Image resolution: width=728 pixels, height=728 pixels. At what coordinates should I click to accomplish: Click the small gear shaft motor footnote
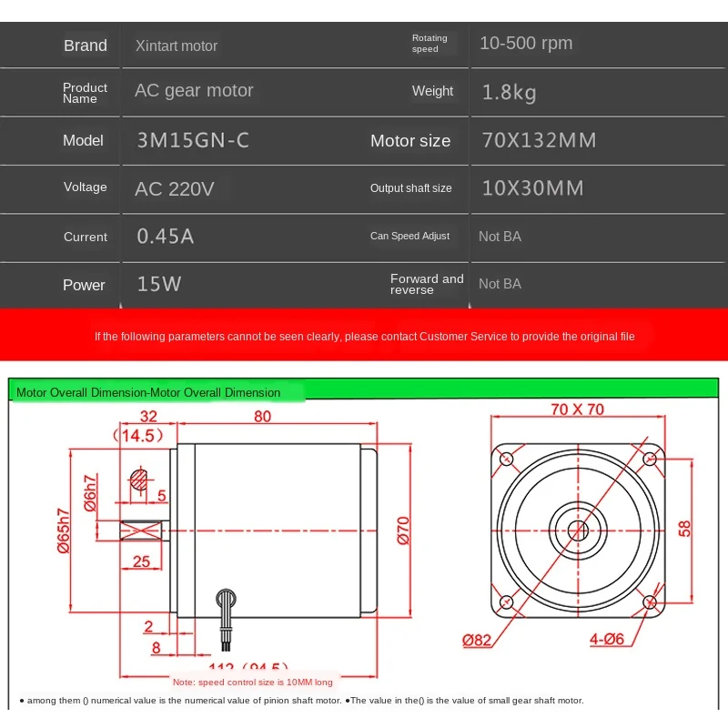(465, 700)
